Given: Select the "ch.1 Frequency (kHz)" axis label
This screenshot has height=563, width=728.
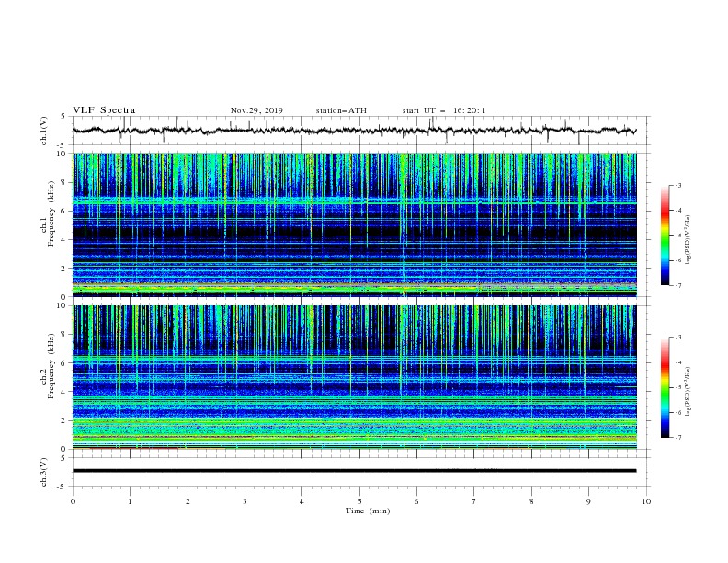Looking at the screenshot, I should (x=48, y=213).
